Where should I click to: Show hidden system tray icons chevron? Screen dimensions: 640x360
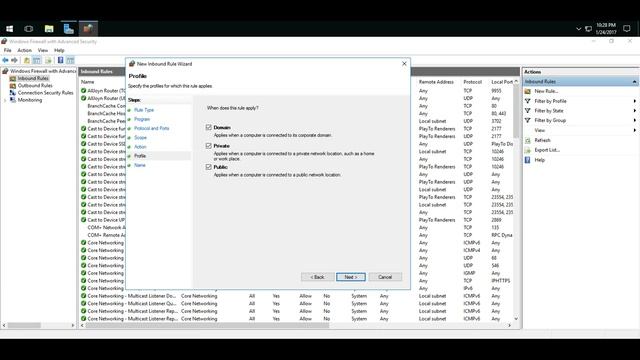point(578,29)
